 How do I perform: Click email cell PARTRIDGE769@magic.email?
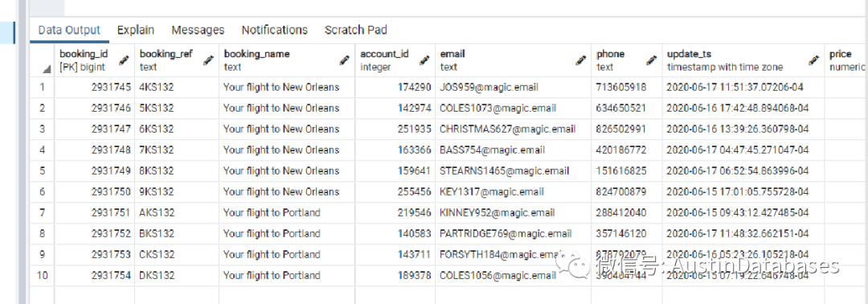pyautogui.click(x=513, y=234)
